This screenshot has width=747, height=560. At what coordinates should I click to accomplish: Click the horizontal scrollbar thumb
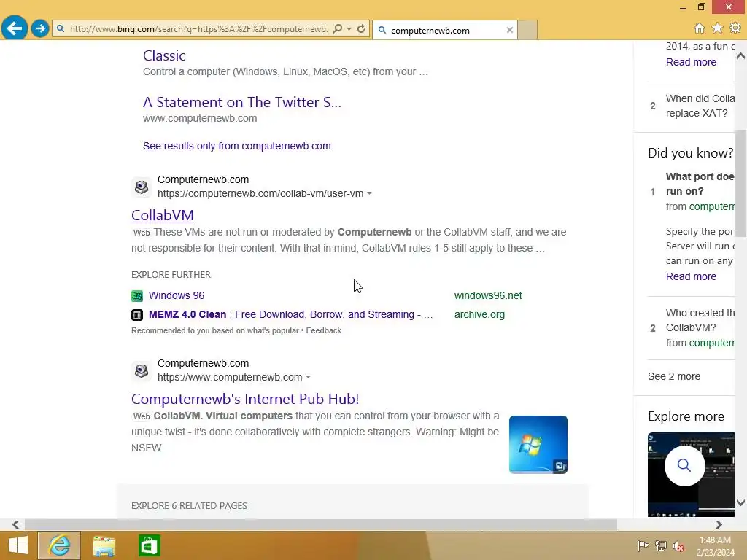pyautogui.click(x=321, y=524)
